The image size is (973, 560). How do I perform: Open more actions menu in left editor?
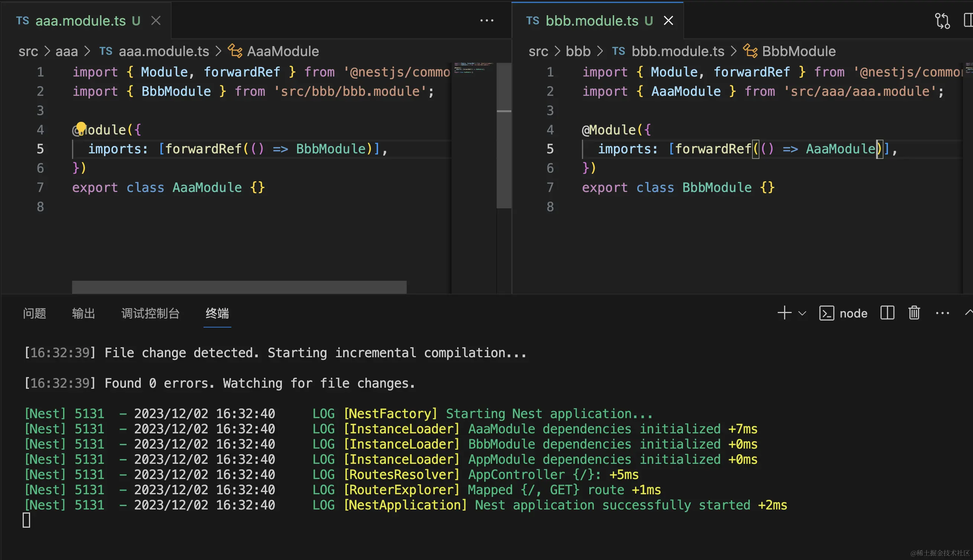pyautogui.click(x=486, y=20)
